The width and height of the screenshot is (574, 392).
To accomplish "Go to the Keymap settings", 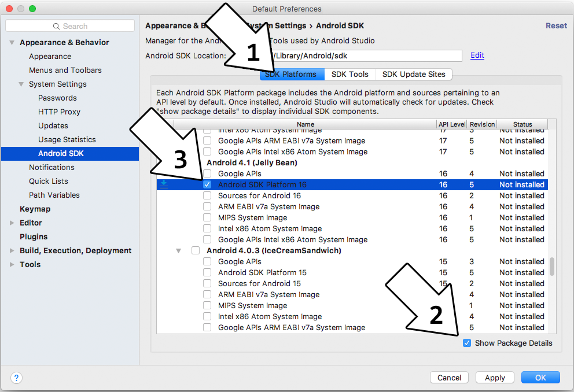I will click(35, 209).
